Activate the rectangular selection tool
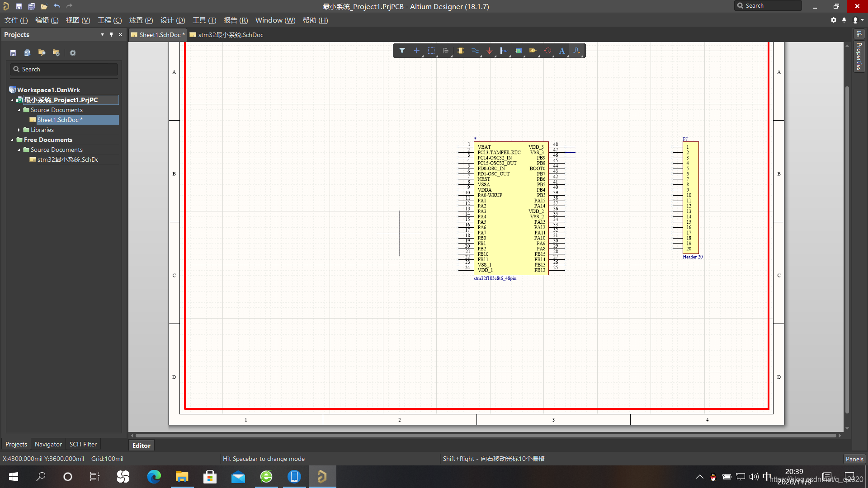Screen dimensions: 868x488 431,51
